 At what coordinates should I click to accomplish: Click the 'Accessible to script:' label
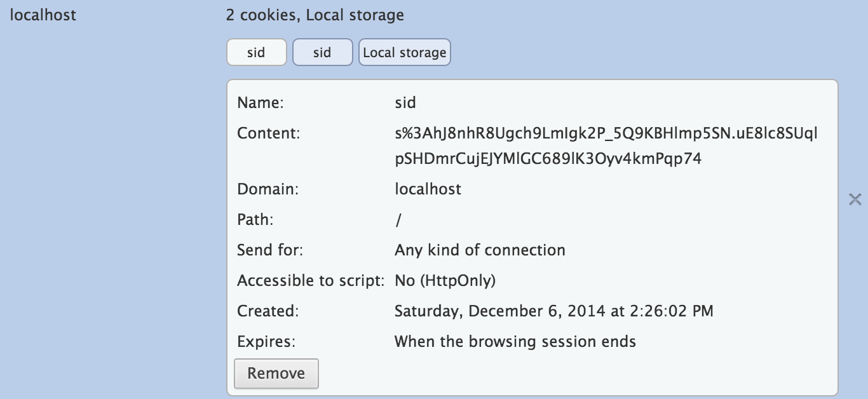click(x=311, y=281)
